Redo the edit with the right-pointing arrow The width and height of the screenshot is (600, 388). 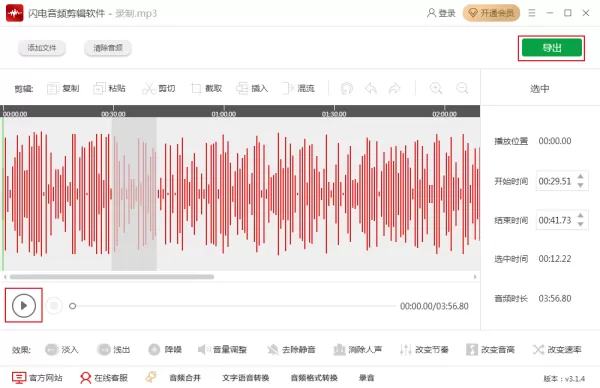(395, 88)
